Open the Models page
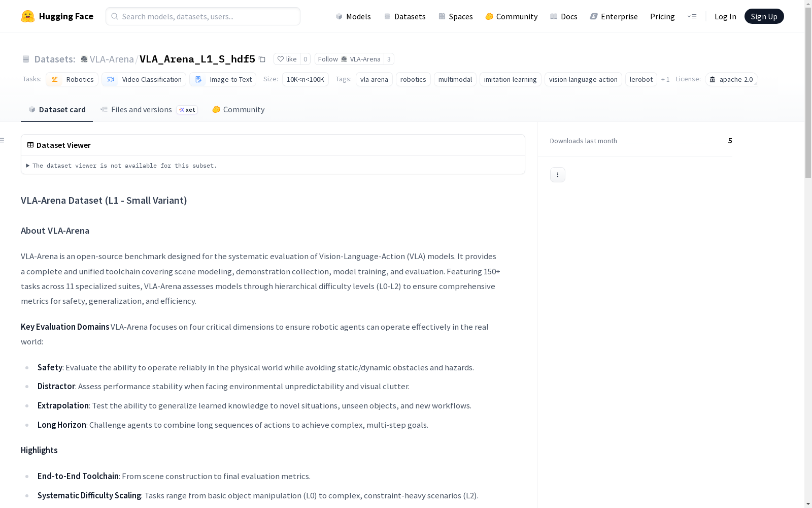812x508 pixels. coord(353,16)
